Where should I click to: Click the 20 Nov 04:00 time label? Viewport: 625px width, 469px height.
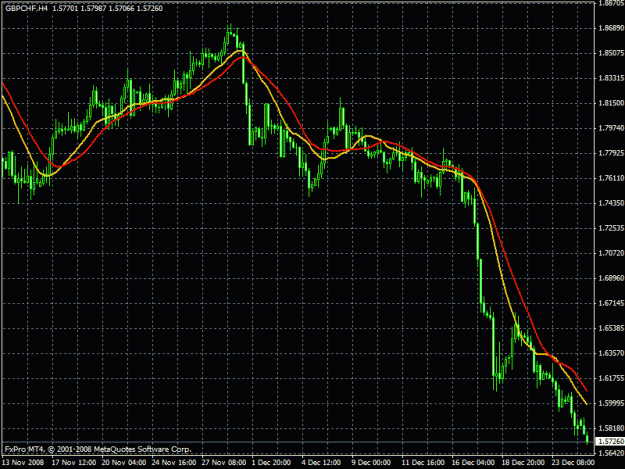[x=124, y=463]
